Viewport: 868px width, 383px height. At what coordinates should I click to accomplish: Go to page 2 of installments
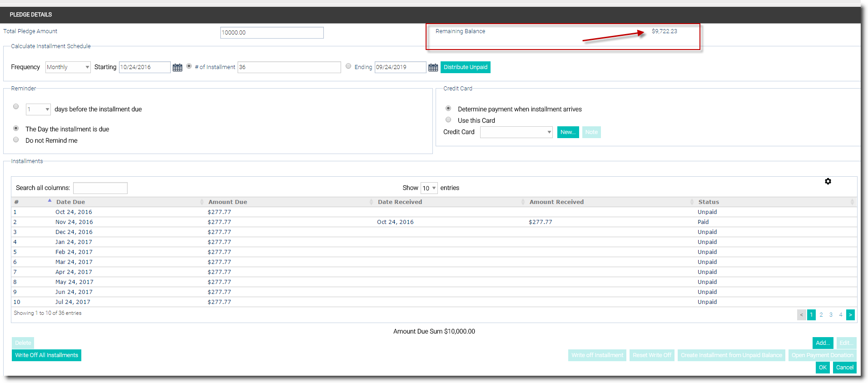[x=821, y=314]
